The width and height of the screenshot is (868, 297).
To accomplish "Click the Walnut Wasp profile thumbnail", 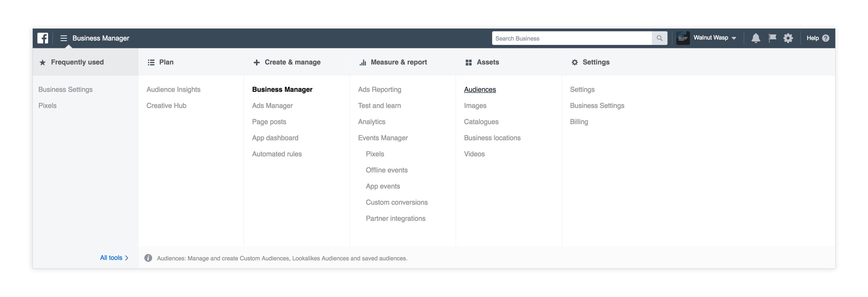I will pyautogui.click(x=683, y=38).
